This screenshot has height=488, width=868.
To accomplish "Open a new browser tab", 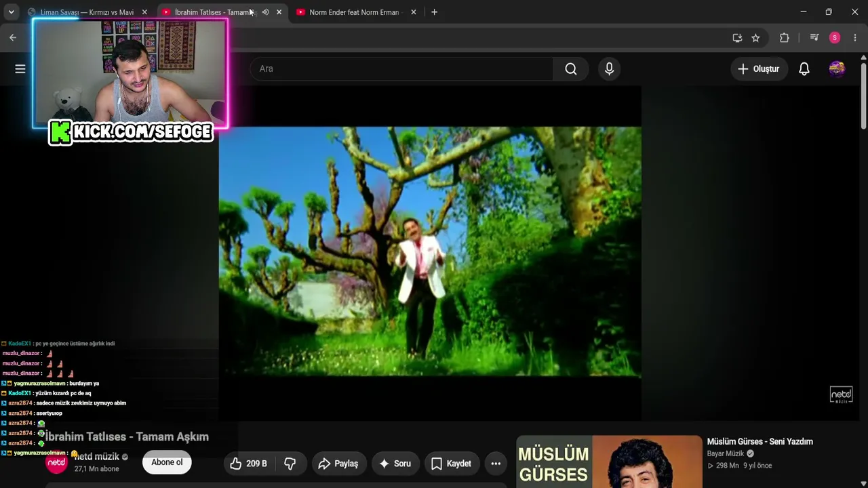I will tap(434, 12).
